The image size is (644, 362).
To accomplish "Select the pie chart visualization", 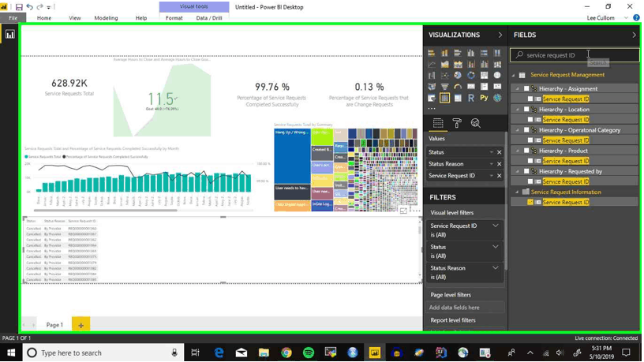I will coord(458,76).
